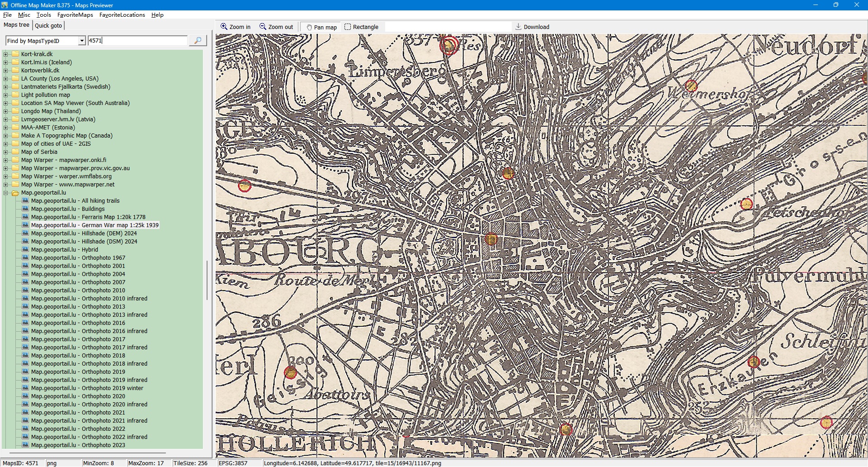The width and height of the screenshot is (868, 467).
Task: Select the Orthophoto 1967 map icon
Action: 25,258
